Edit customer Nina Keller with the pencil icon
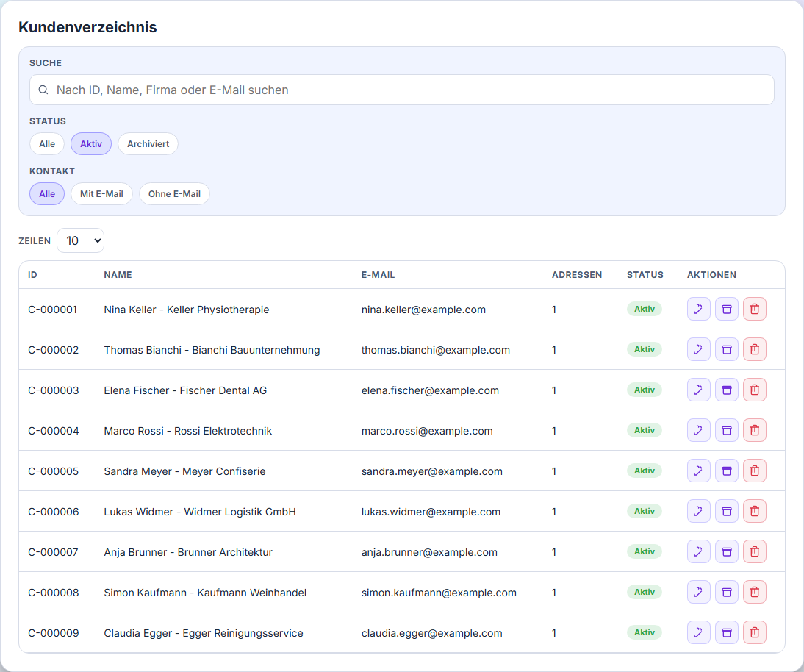 (698, 309)
